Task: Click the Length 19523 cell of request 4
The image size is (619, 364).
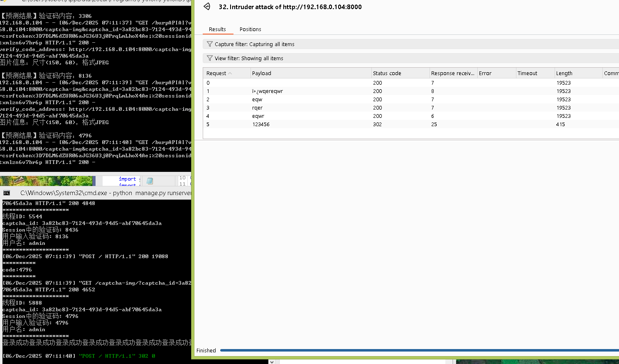Action: [563, 116]
